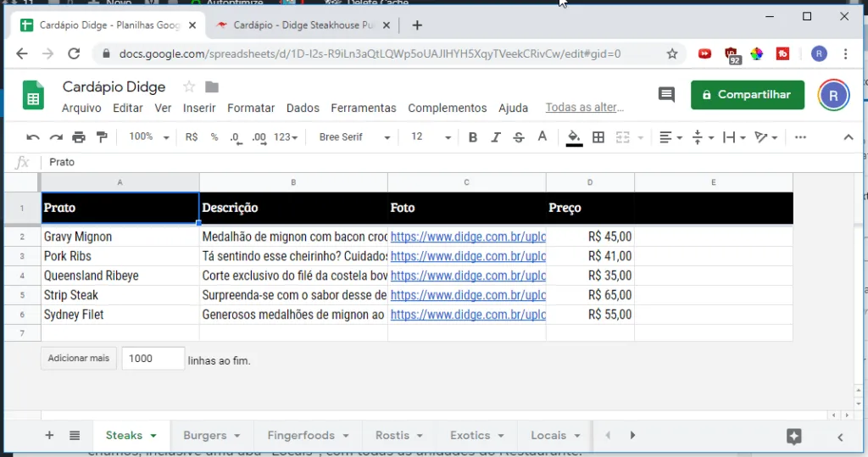The height and width of the screenshot is (457, 868).
Task: Open the all sheets list icon
Action: point(75,436)
